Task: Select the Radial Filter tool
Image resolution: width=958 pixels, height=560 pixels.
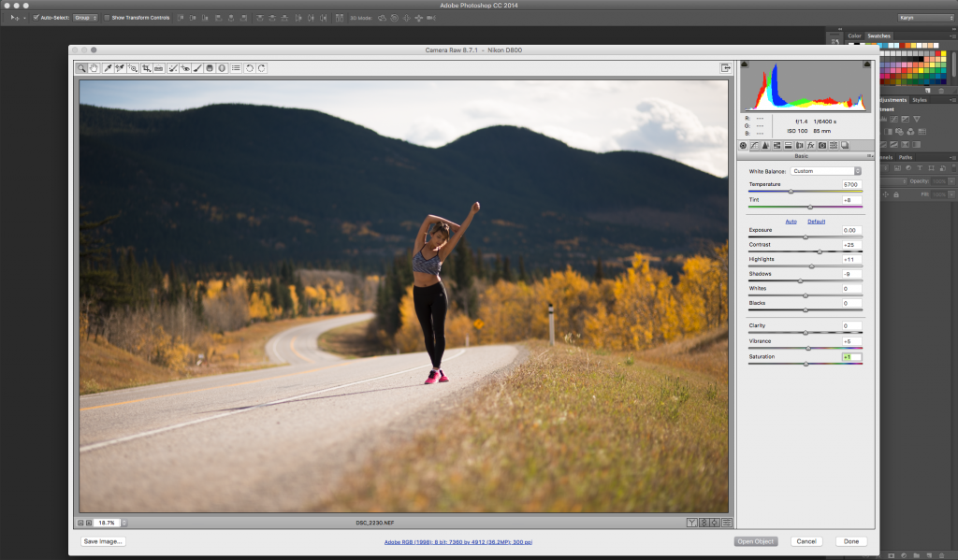Action: coord(222,68)
